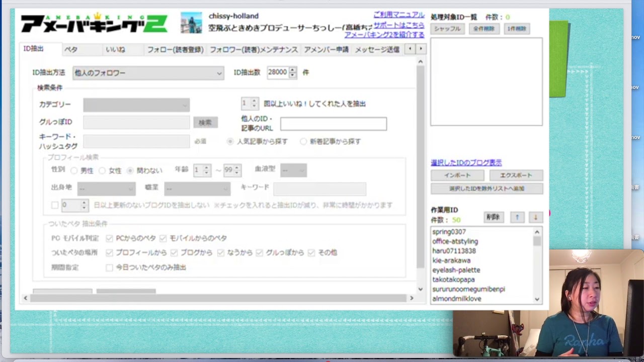Screen dimensions: 644x362
Task: Toggle プロフィールから checkbox
Action: 109,253
